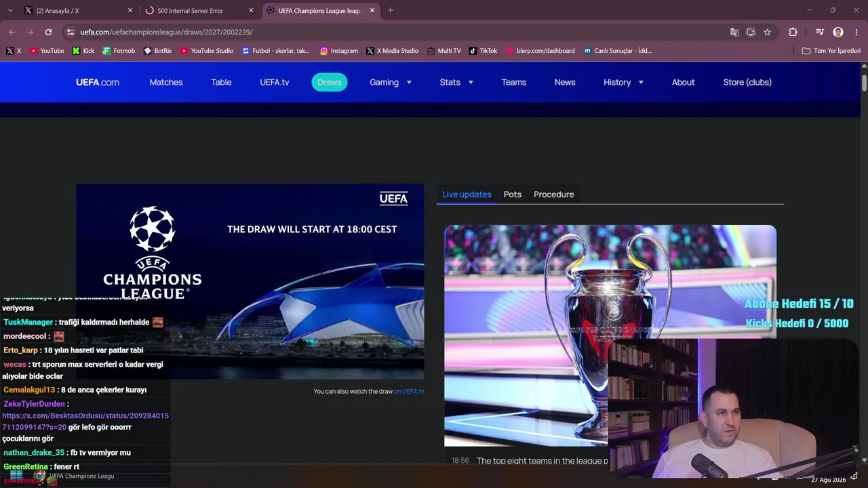
Task: Select the Draws navigation pill
Action: [x=330, y=82]
